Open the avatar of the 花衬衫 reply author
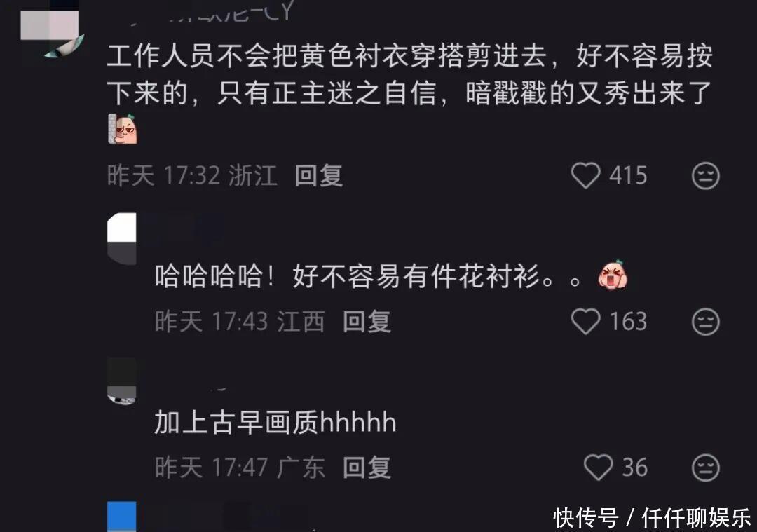The image size is (757, 532). (122, 239)
